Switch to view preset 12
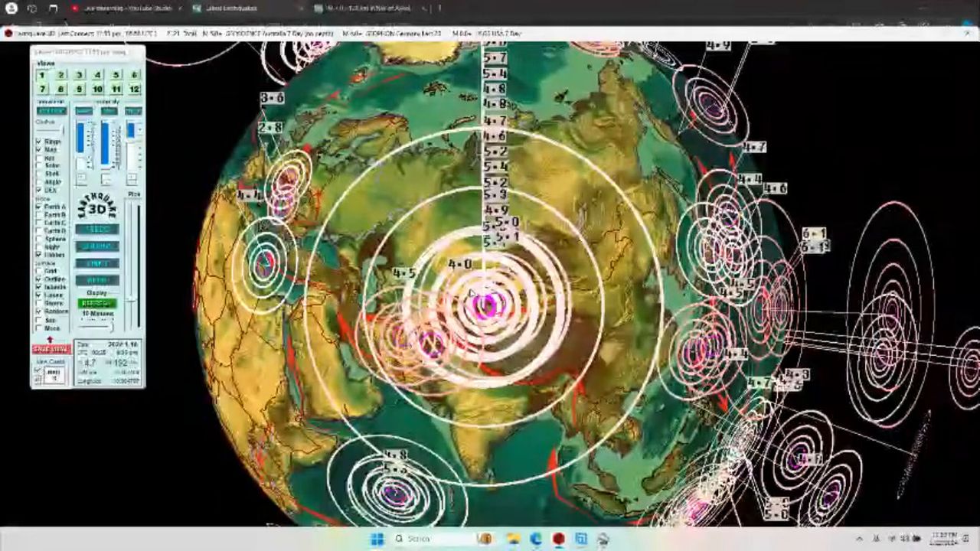This screenshot has height=551, width=980. tap(135, 90)
